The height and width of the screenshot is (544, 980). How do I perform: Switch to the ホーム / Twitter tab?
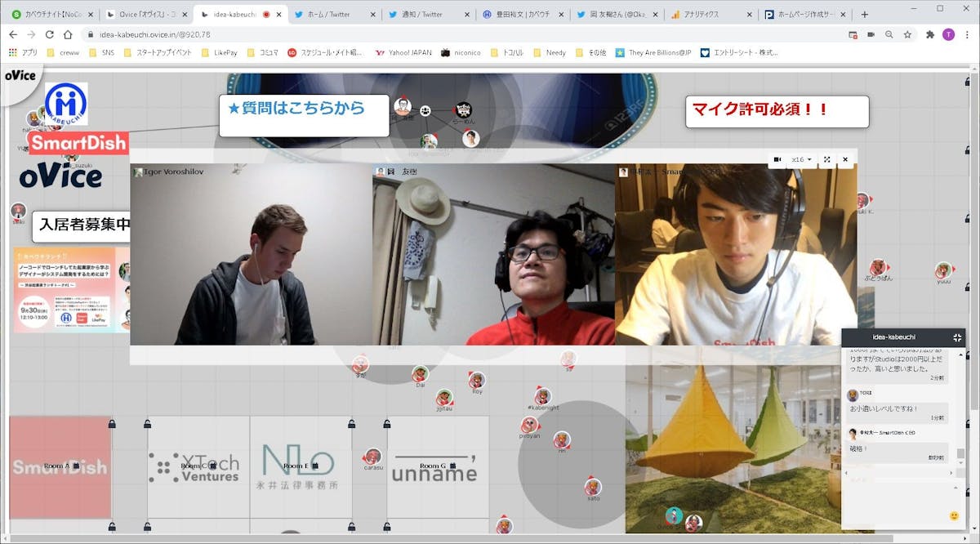click(335, 14)
